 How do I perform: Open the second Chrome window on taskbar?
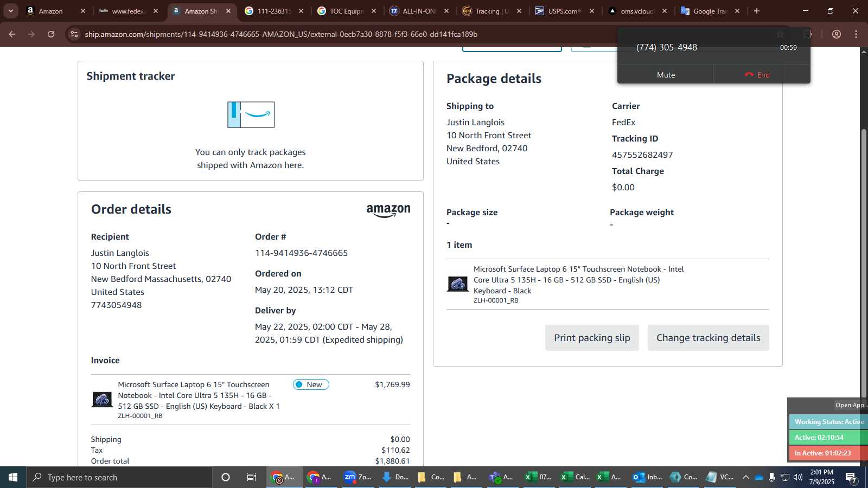point(318,477)
